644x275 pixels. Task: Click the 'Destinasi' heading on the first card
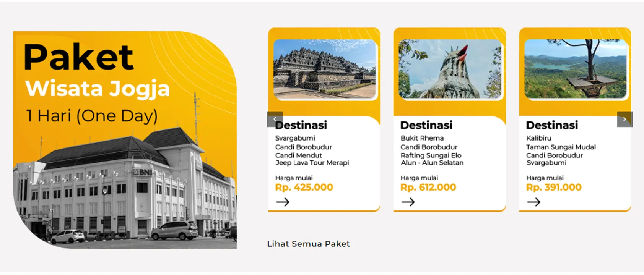(302, 125)
